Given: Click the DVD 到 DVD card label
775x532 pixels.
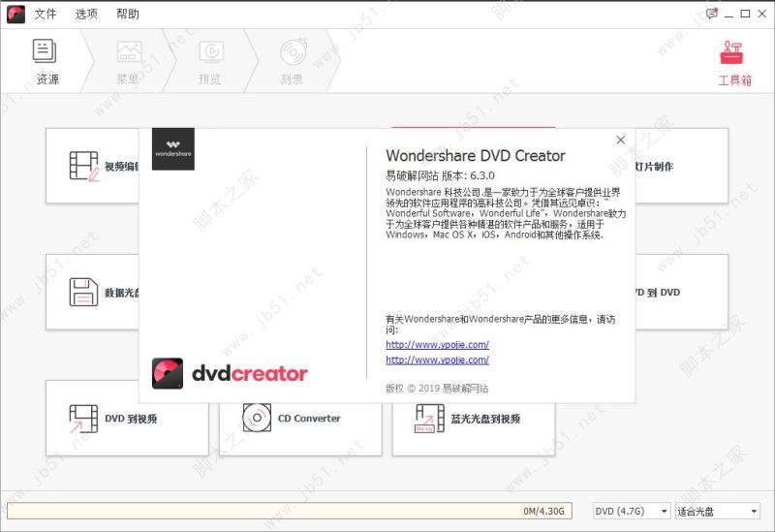Looking at the screenshot, I should pos(658,293).
